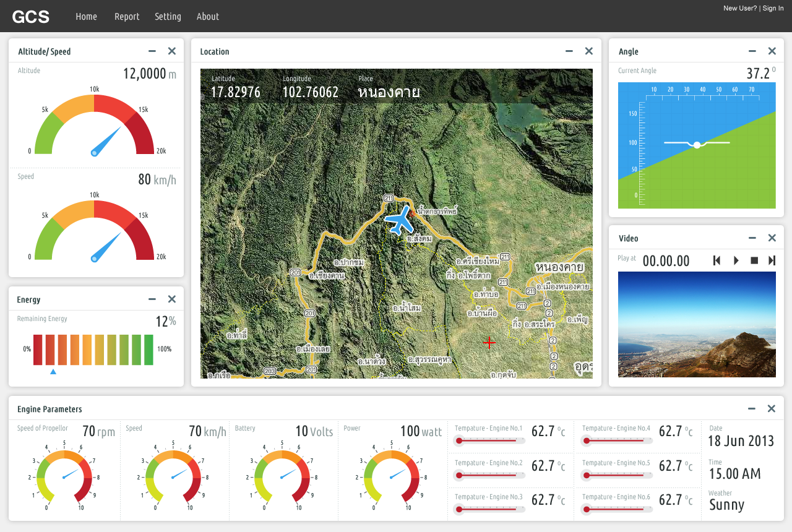
Task: Click the New User? link
Action: coord(740,8)
